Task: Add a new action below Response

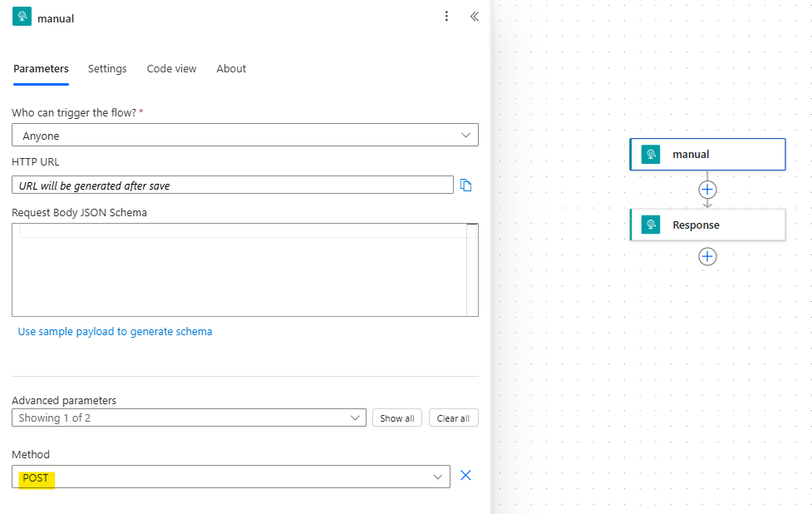Action: pyautogui.click(x=707, y=256)
